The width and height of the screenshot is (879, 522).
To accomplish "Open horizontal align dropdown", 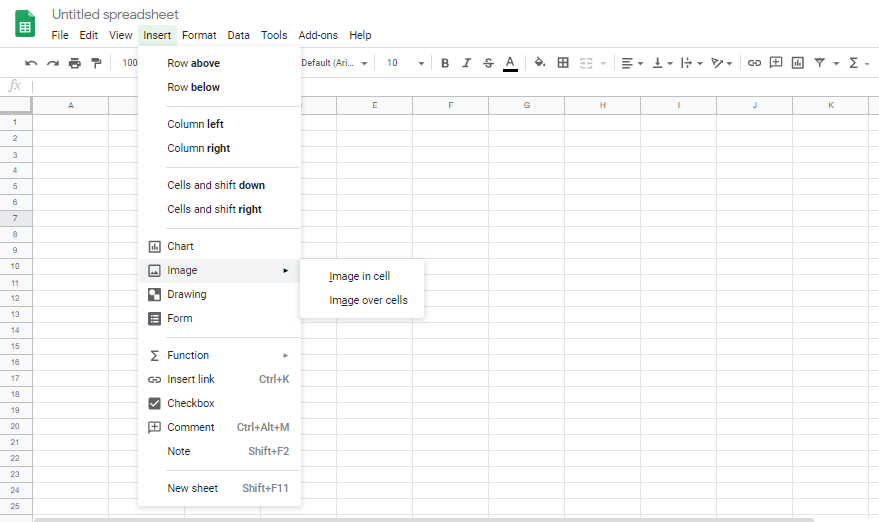I will (632, 63).
